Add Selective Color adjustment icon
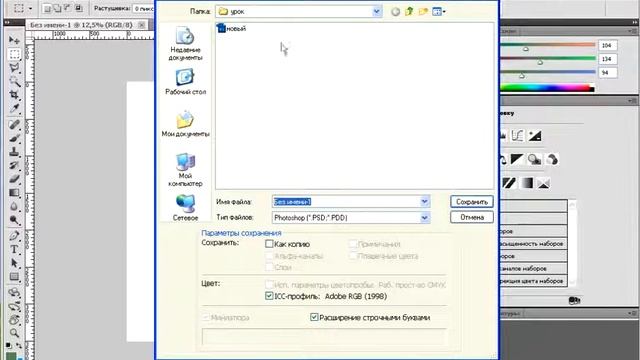The height and width of the screenshot is (360, 640). [543, 183]
